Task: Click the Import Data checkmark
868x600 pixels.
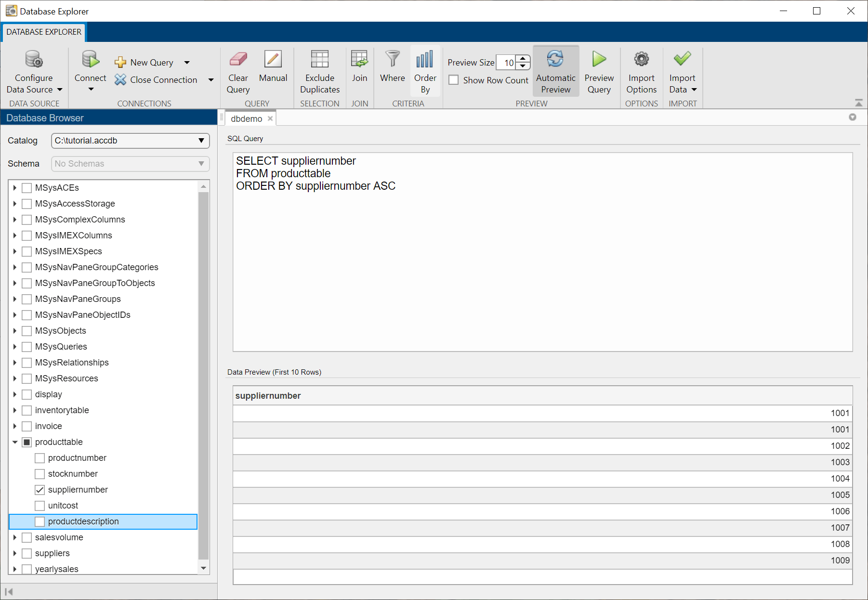Action: tap(682, 59)
